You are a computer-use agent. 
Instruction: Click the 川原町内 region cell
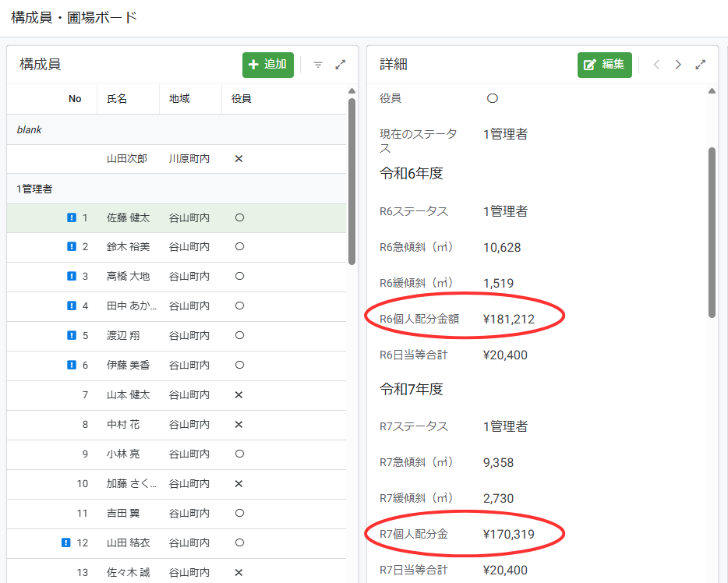(x=189, y=159)
